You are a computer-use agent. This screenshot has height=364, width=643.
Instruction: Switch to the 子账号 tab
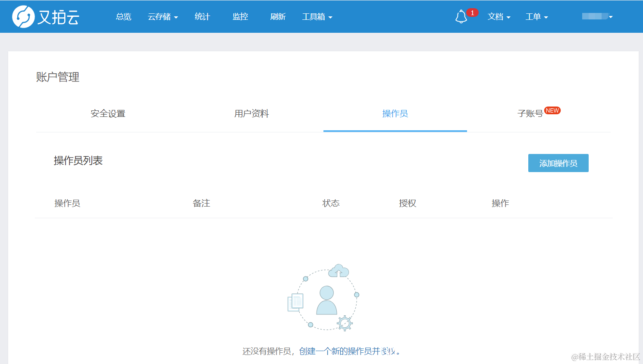(531, 113)
